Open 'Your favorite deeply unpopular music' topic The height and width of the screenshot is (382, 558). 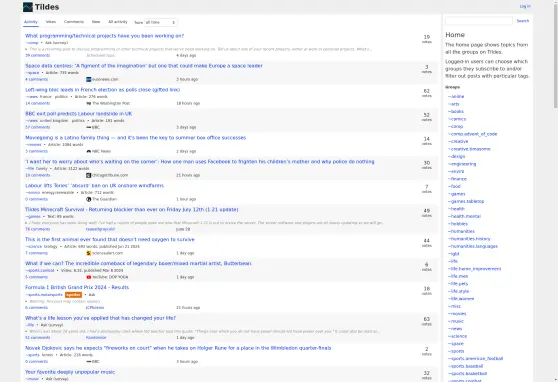(70, 372)
